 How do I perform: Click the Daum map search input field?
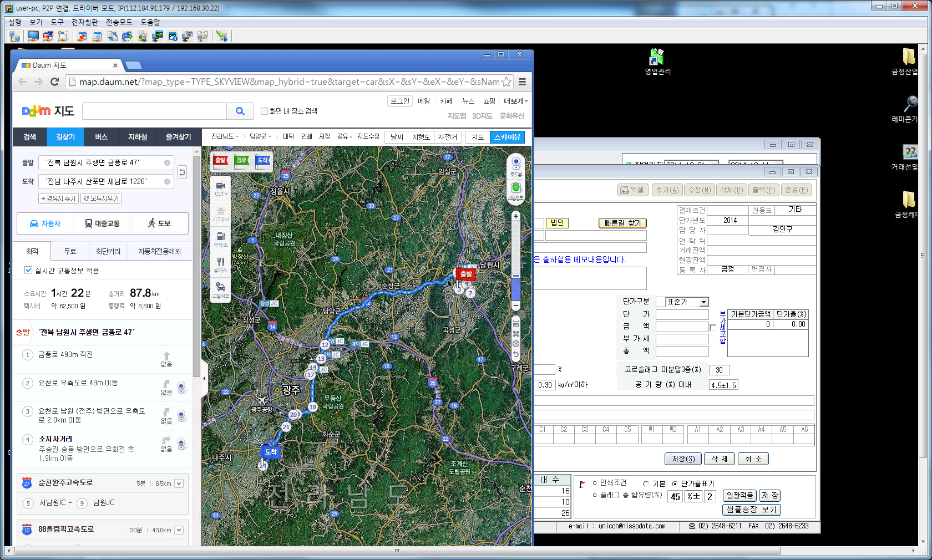(154, 111)
